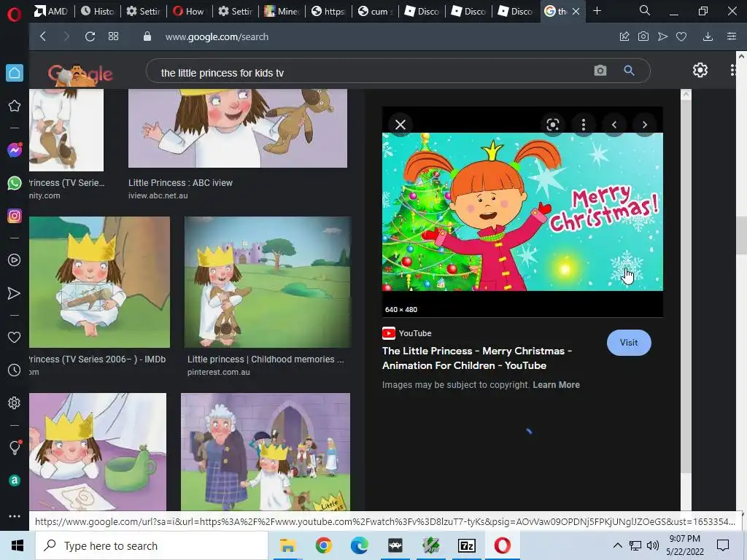747x560 pixels.
Task: Select thumbnail with grandmother in tartan skirt
Action: [x=266, y=452]
